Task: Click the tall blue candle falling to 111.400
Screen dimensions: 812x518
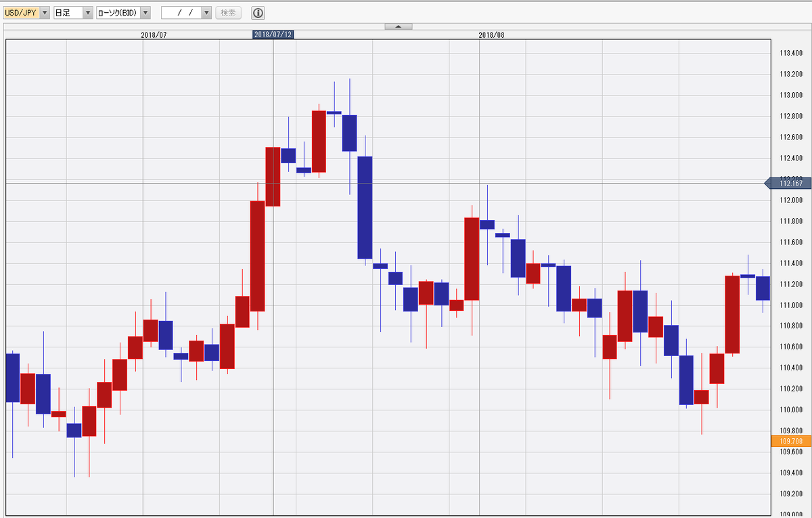Action: [x=365, y=207]
